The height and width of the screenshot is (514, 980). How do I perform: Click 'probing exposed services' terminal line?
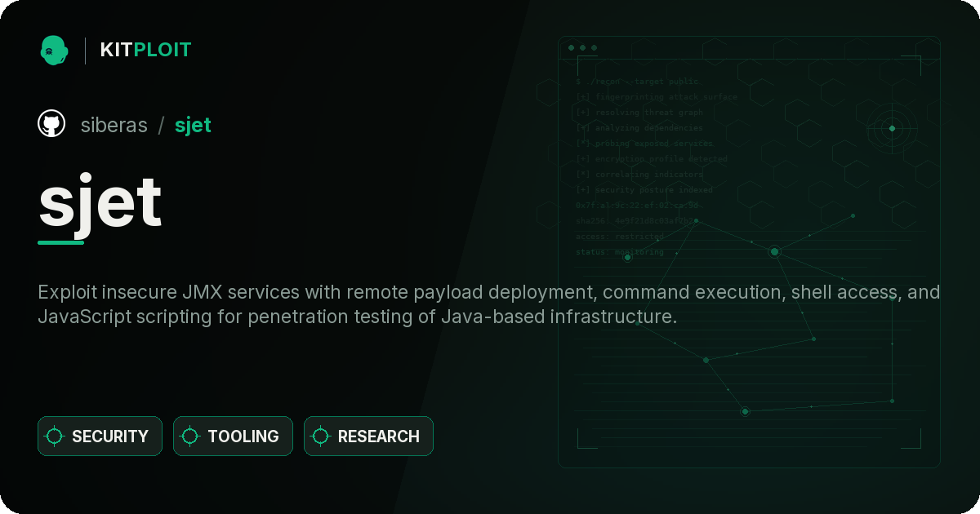[x=644, y=144]
